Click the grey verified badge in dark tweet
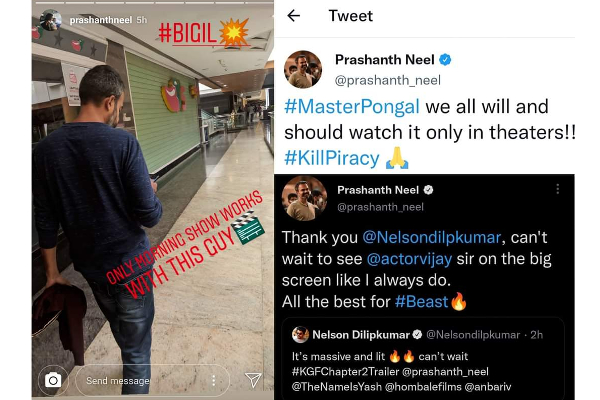This screenshot has height=400, width=600. coord(428,190)
